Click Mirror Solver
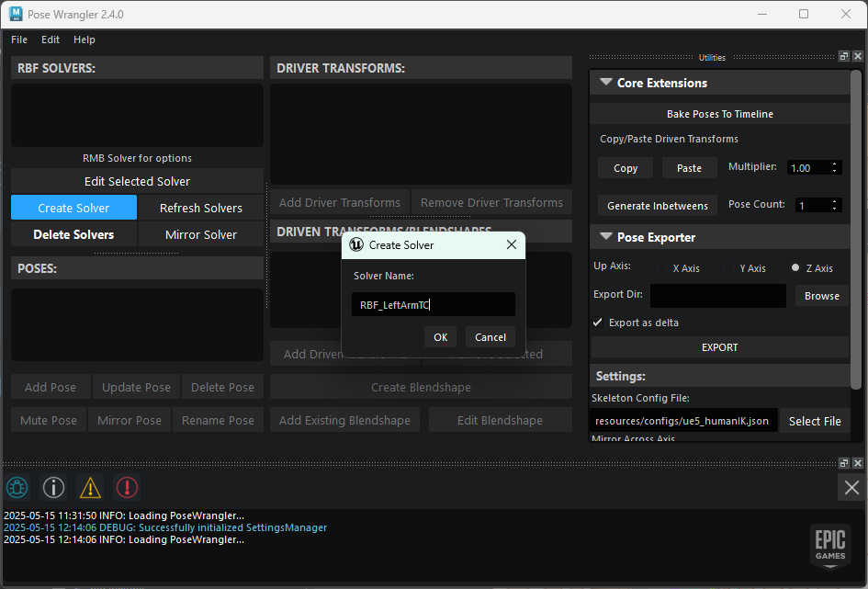This screenshot has height=589, width=868. 201,234
